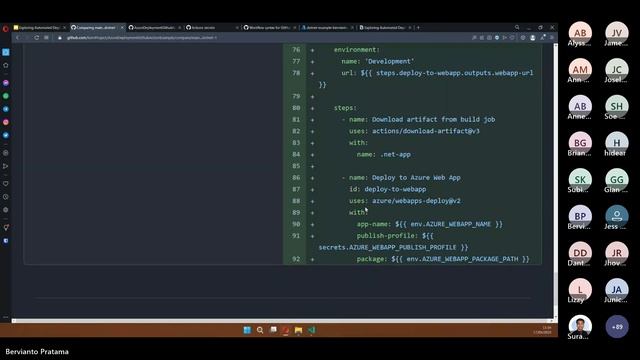Viewport: 640px width, 360px height.
Task: Reload the page with the refresh icon
Action: pyautogui.click(x=36, y=38)
